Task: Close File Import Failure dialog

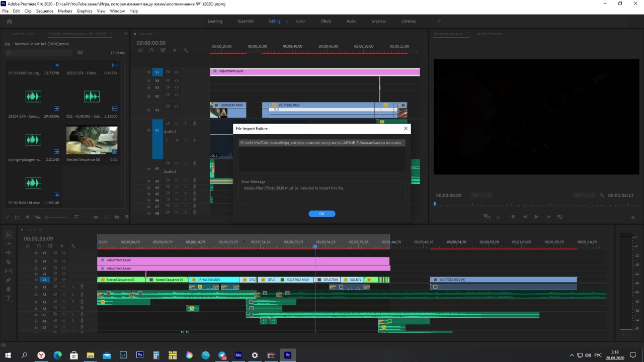Action: coord(406,129)
